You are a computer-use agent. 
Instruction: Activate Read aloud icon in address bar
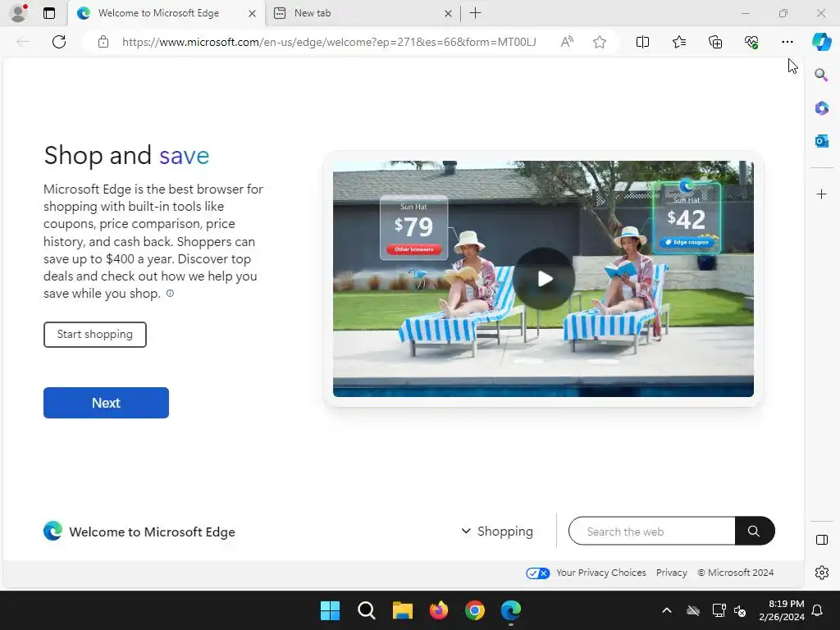567,42
